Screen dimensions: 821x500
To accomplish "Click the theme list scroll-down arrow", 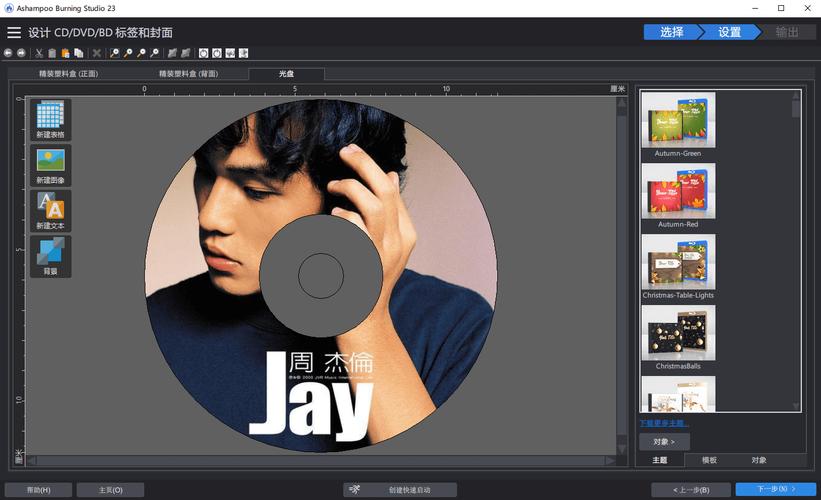I will coord(796,406).
